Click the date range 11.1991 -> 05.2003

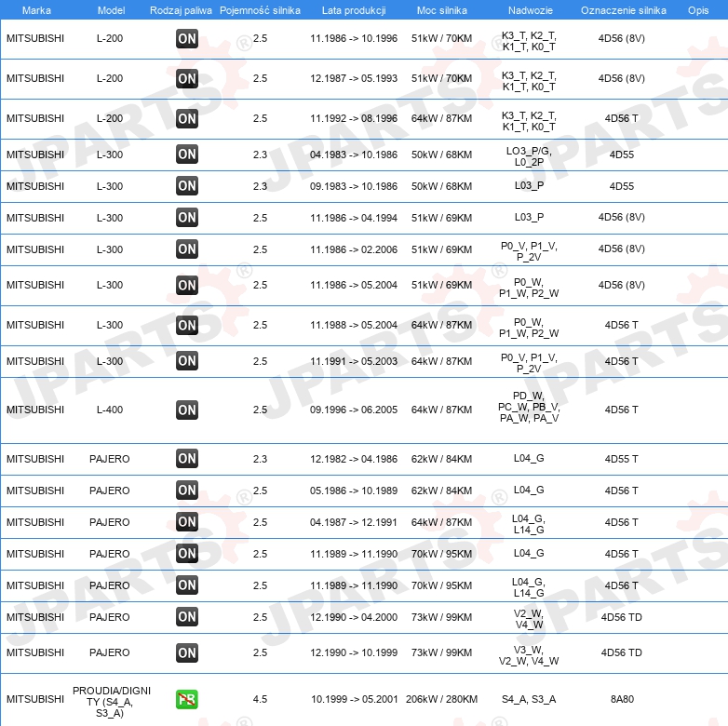point(354,361)
